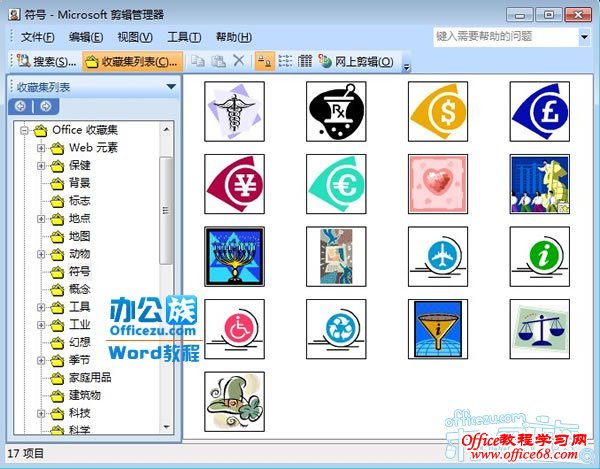Screen dimensions: 600x469
Task: Select the Rx mortar pharmacy clip
Action: coord(336,111)
